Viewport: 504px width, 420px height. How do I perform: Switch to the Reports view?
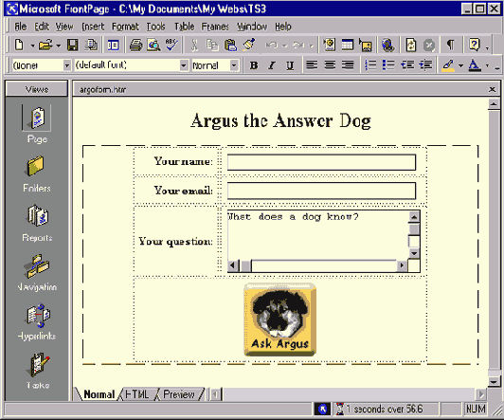pyautogui.click(x=37, y=223)
